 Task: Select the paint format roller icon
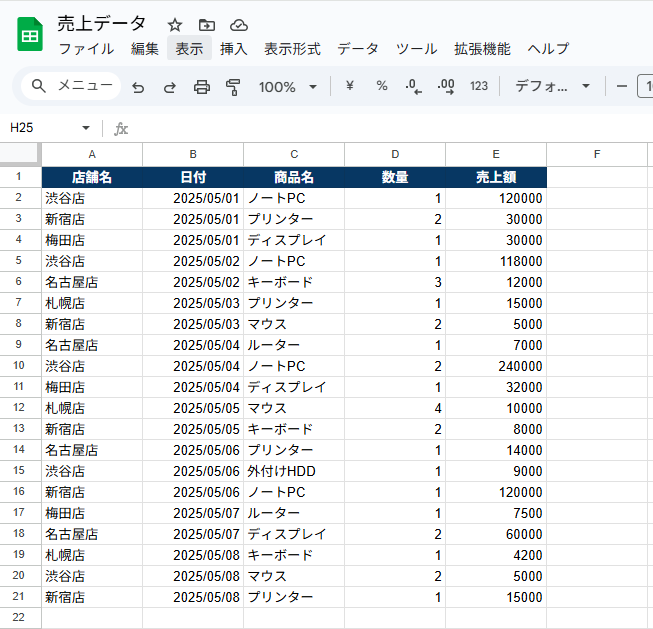(x=233, y=87)
